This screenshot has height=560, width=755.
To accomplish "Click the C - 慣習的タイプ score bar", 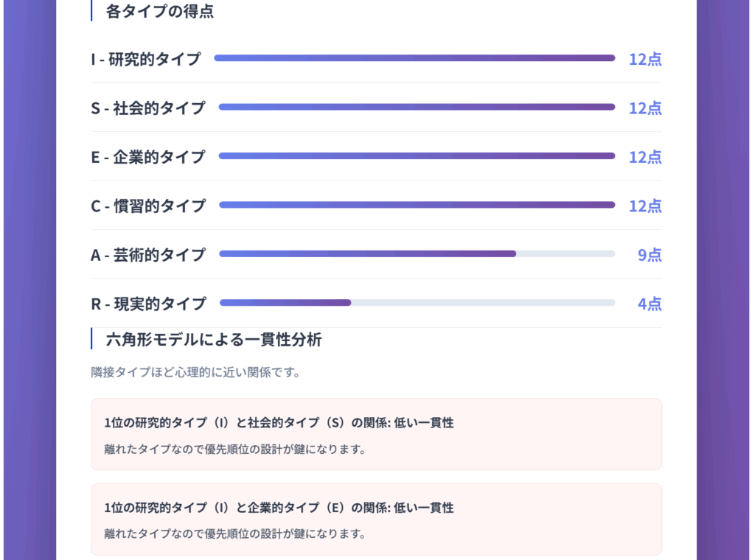I will pos(417,205).
